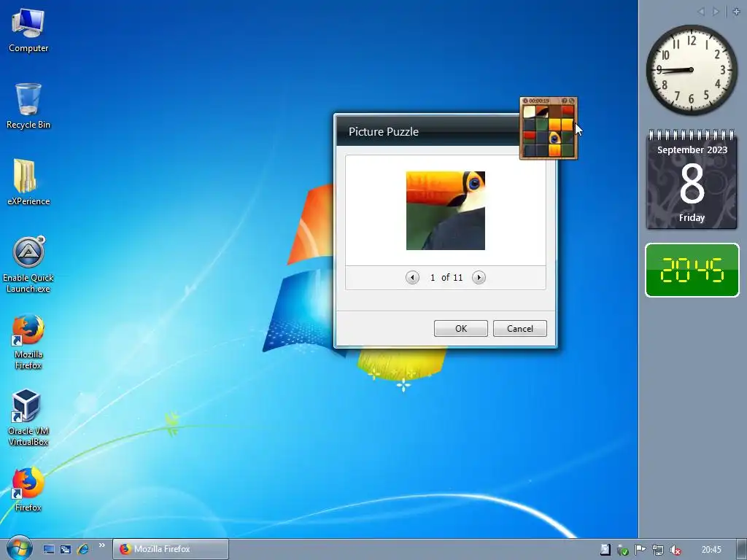This screenshot has width=747, height=560.
Task: Add gadget with sidebar plus icon
Action: pos(736,12)
